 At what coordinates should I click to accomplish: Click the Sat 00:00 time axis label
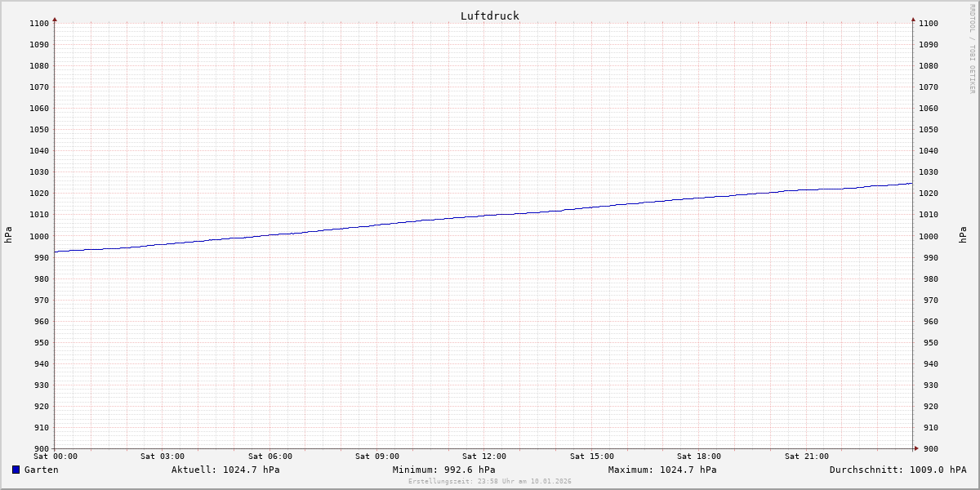coord(56,457)
